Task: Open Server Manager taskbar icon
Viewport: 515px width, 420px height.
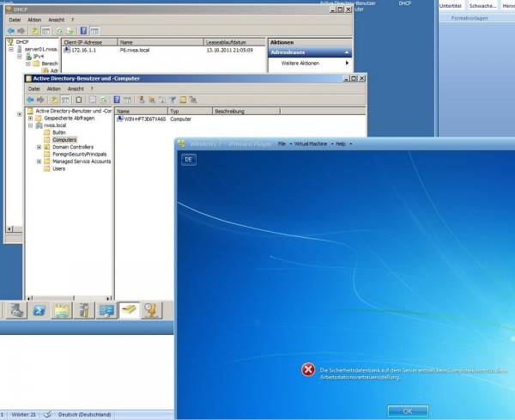Action: (x=17, y=310)
